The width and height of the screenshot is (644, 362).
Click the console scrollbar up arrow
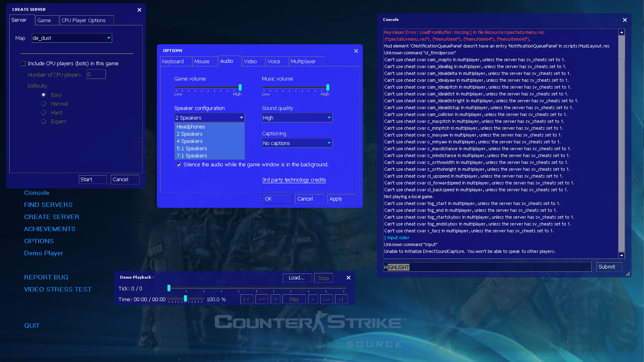click(621, 32)
